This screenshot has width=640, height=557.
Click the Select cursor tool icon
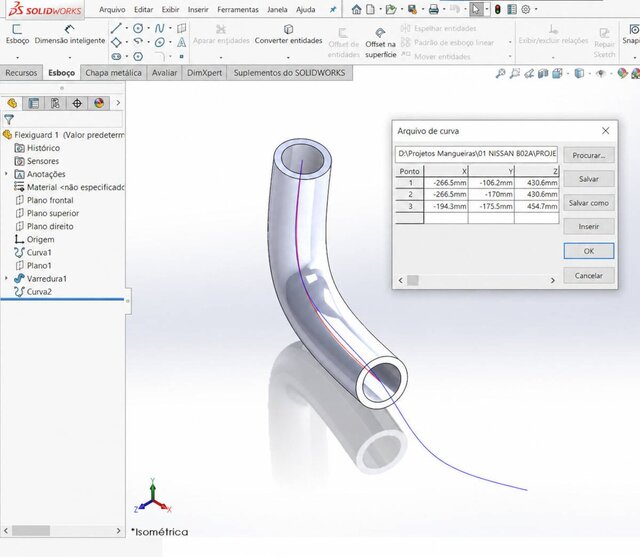[476, 9]
